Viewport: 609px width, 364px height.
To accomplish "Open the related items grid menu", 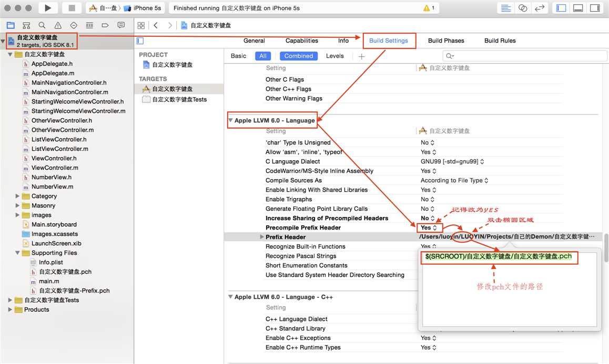I will [141, 25].
